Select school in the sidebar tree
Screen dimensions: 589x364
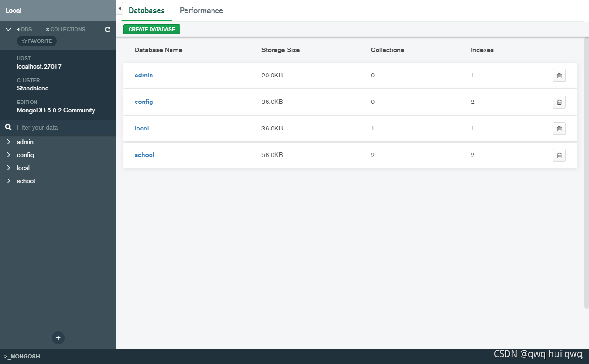click(26, 181)
